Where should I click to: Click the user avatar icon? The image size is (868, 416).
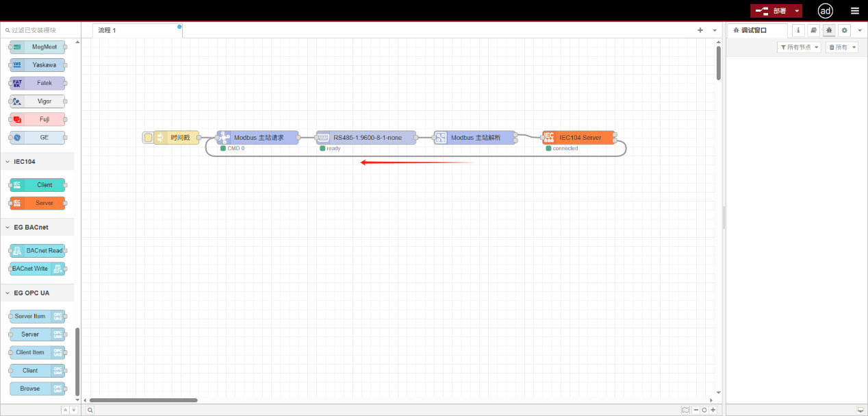coord(826,11)
